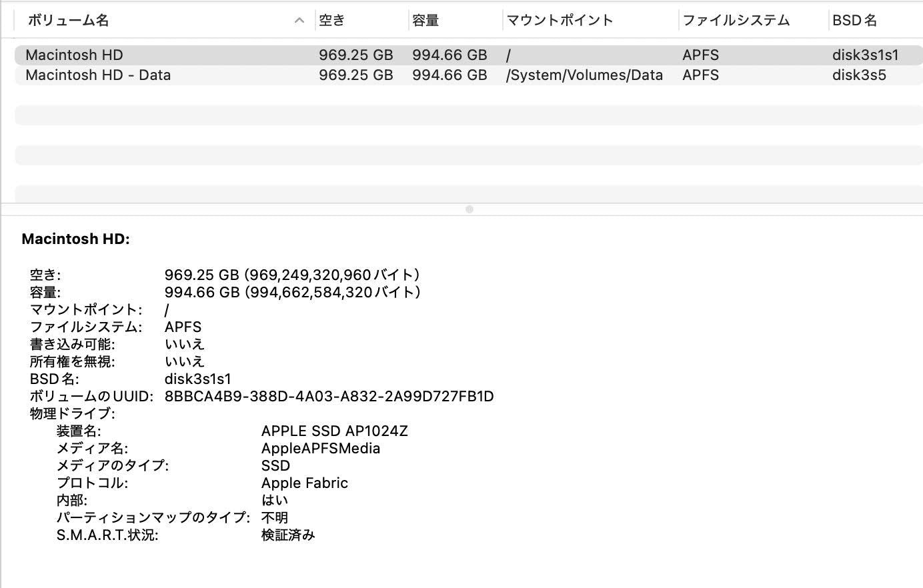Click the Macintosh HD: detail heading

point(75,239)
